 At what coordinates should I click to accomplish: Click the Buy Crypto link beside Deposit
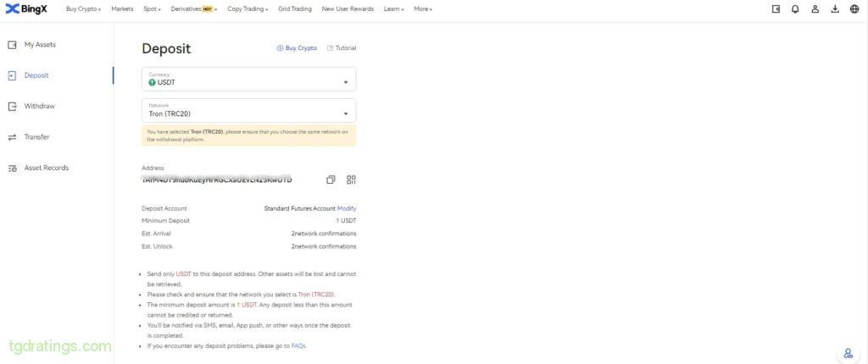point(297,48)
